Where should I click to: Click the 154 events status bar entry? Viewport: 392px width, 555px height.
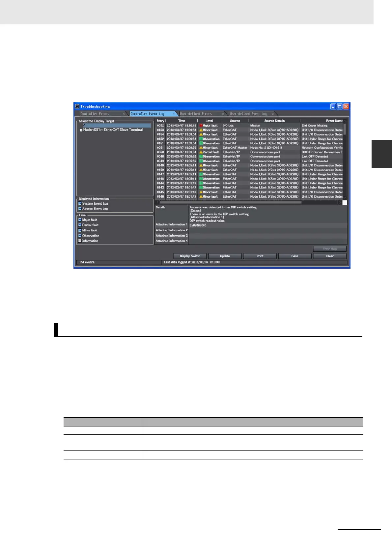pyautogui.click(x=87, y=262)
